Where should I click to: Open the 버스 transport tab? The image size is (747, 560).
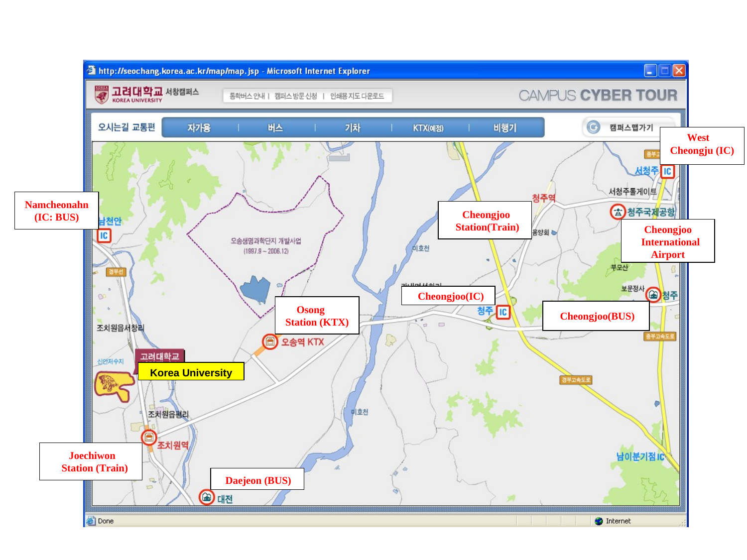275,128
